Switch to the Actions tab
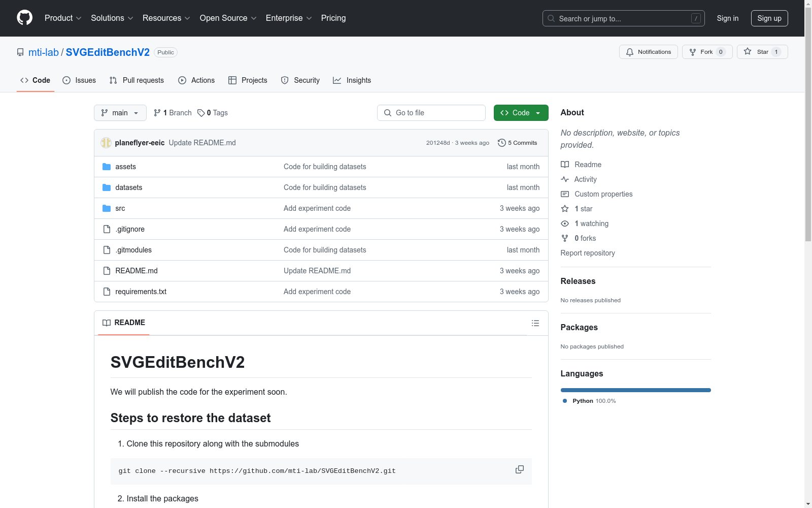 (196, 80)
